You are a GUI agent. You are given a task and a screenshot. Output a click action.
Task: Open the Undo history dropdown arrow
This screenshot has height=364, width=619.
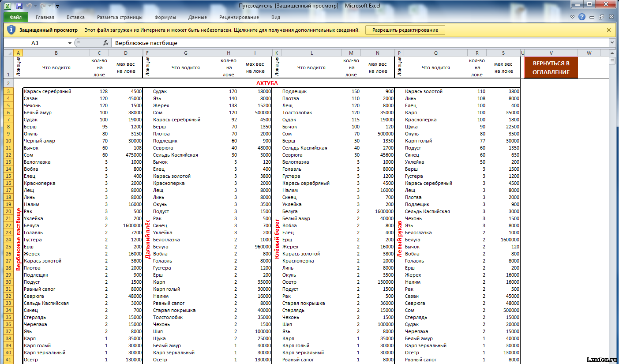(36, 7)
